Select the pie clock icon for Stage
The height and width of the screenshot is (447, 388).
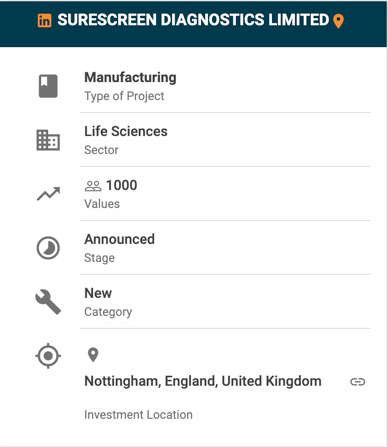[48, 248]
